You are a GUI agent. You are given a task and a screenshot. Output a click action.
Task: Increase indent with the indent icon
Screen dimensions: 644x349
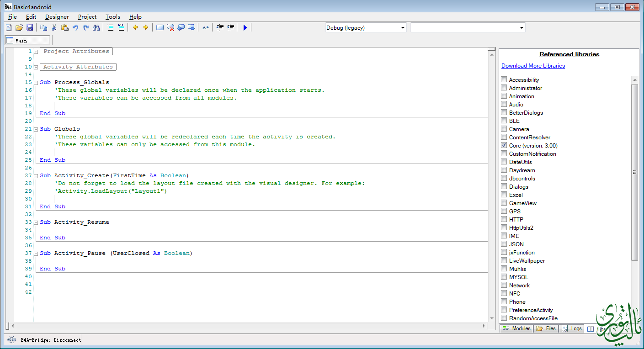point(231,28)
